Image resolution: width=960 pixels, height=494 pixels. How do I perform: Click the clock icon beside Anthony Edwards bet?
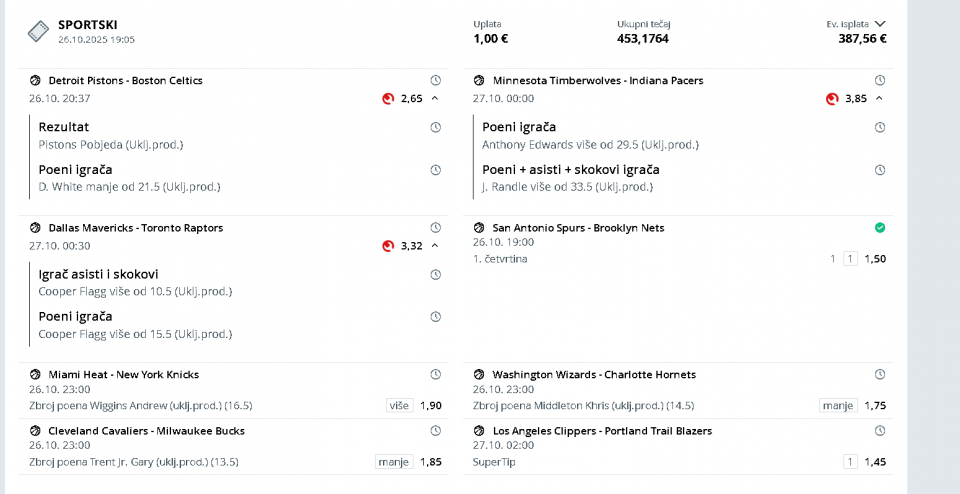click(x=880, y=127)
